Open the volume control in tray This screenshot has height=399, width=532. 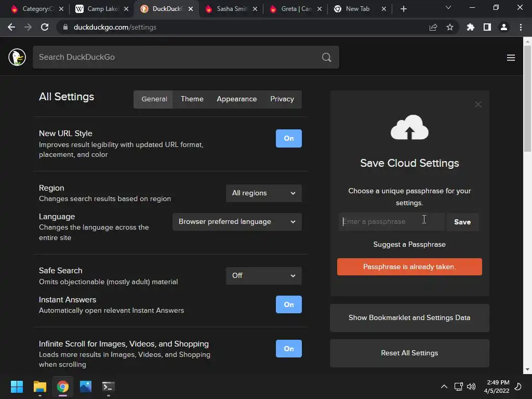tap(471, 387)
